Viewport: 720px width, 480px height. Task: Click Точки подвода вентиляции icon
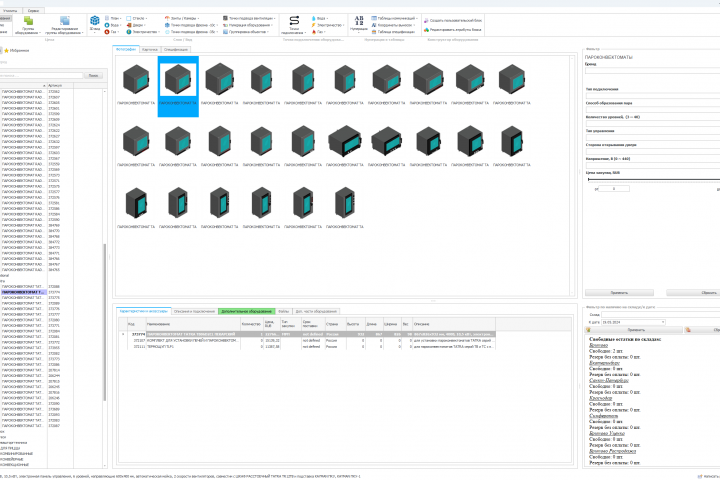tap(225, 18)
